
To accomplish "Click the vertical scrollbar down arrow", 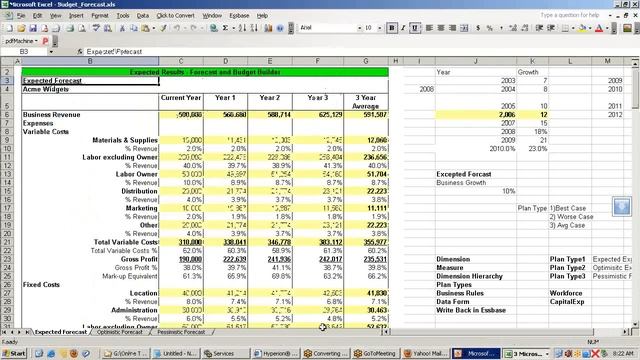I will pyautogui.click(x=635, y=324).
